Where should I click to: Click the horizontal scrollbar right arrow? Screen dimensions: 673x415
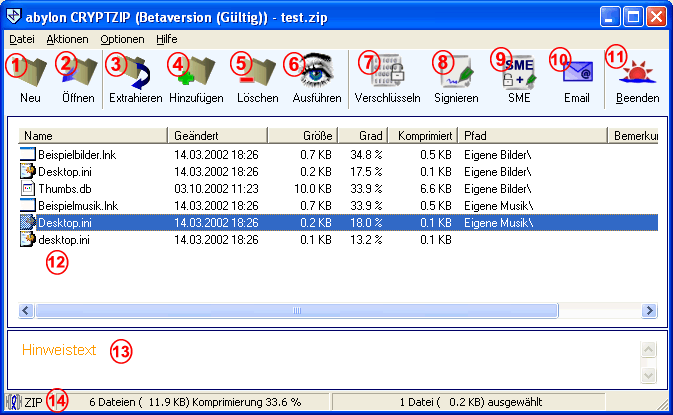tap(649, 310)
